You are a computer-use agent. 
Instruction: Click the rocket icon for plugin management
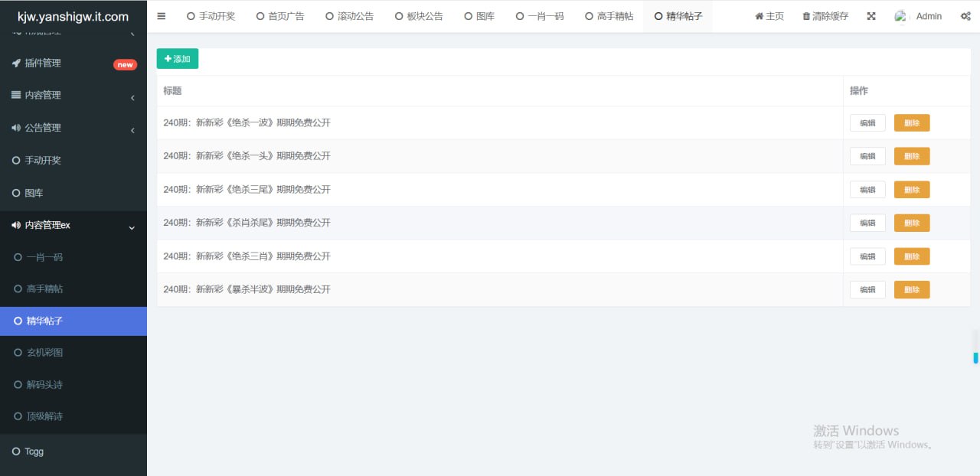coord(16,64)
